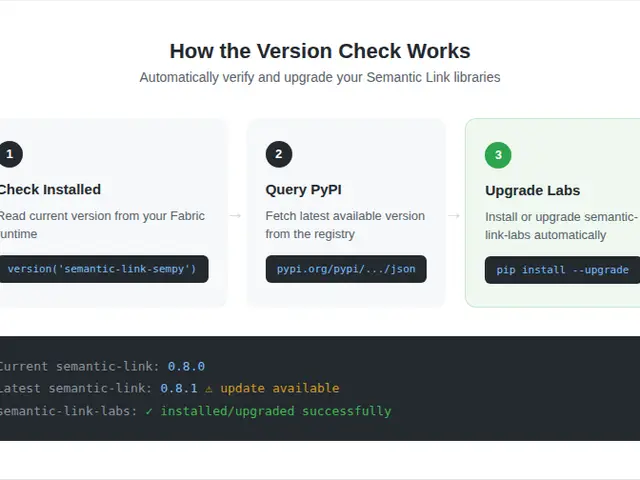Click 'installed/upgraded successfully' status text
The width and height of the screenshot is (640, 480).
point(276,411)
